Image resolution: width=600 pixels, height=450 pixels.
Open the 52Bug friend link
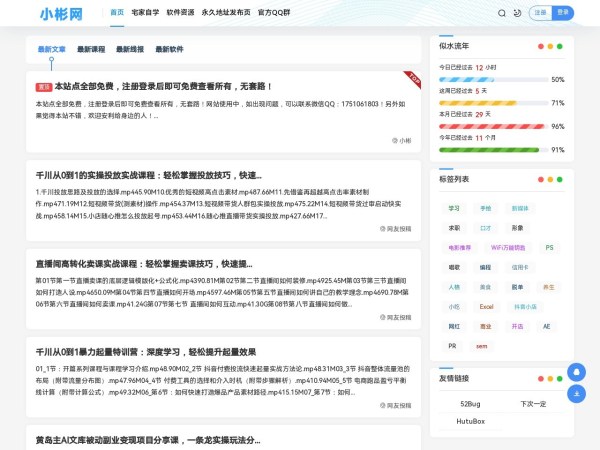coord(470,403)
